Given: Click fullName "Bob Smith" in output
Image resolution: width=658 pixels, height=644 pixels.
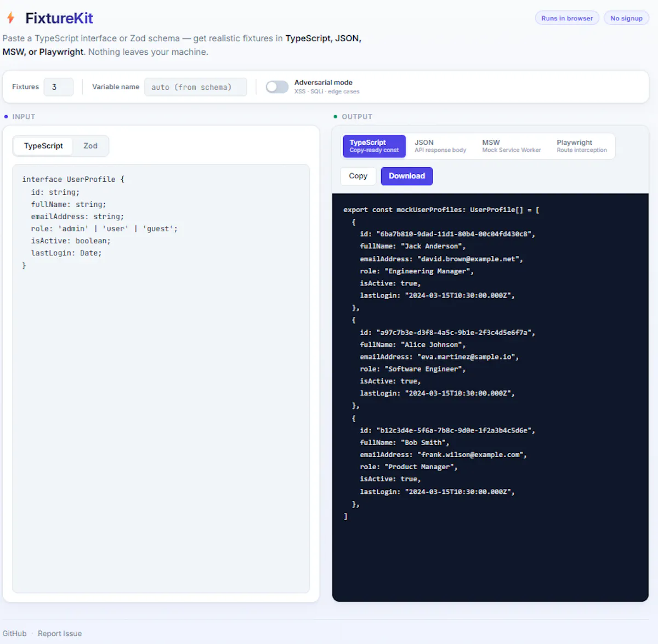Looking at the screenshot, I should [405, 442].
